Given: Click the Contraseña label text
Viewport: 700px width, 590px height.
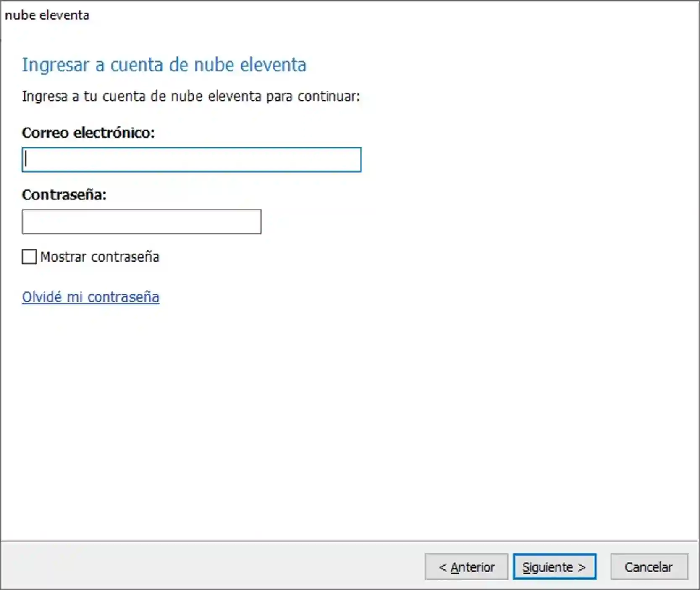Looking at the screenshot, I should [x=65, y=195].
